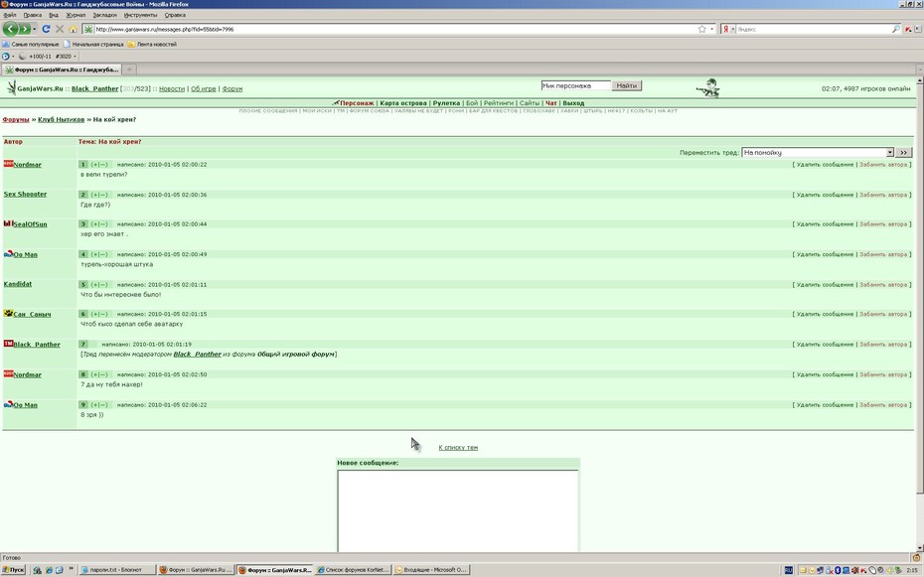Bookmark the page with the star icon

701,29
